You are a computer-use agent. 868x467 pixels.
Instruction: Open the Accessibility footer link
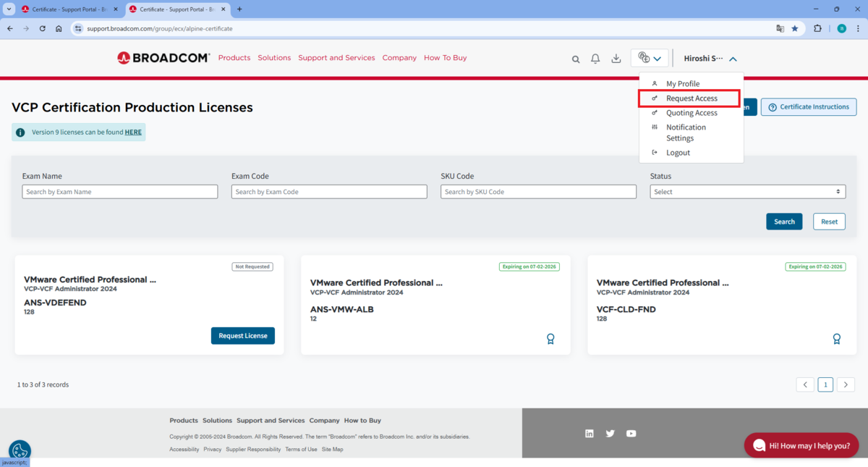coord(184,450)
